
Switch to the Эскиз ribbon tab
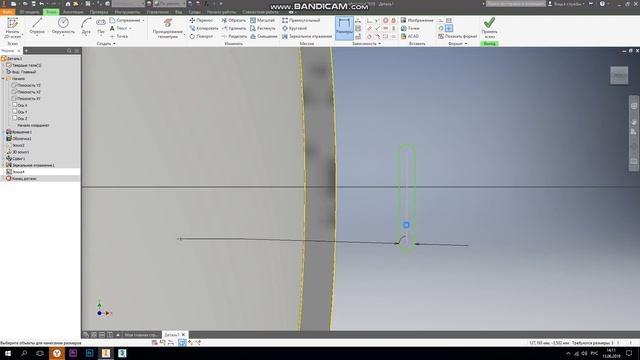(51, 12)
